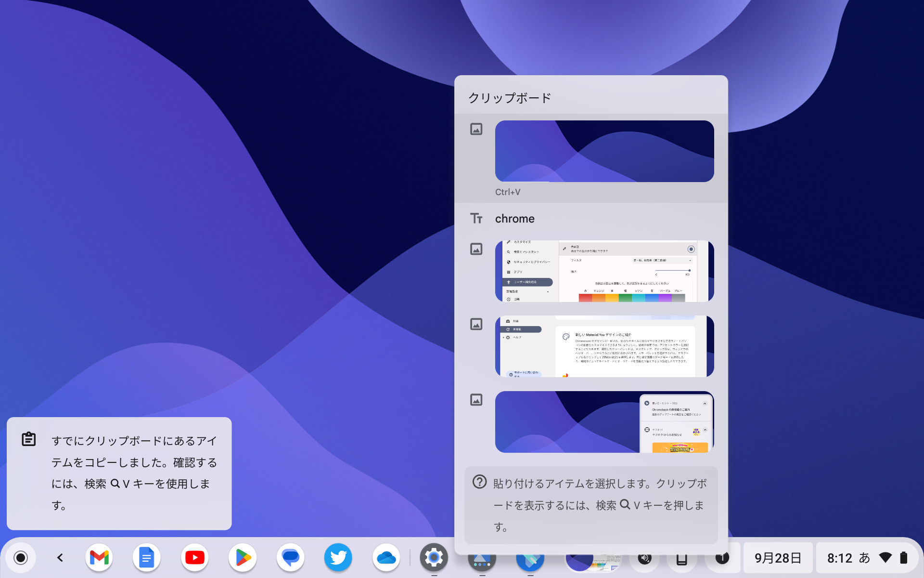
Task: Open Google Docs from the shelf
Action: 147,557
